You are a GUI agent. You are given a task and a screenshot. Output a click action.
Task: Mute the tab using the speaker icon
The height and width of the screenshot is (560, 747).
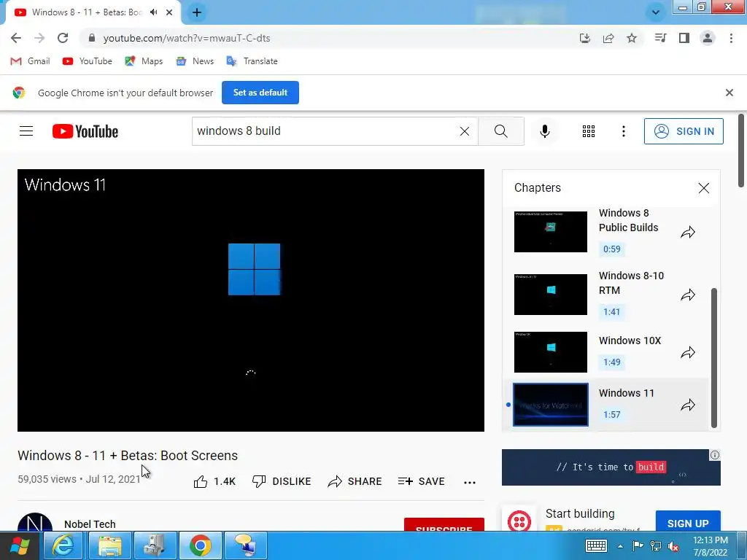[153, 12]
